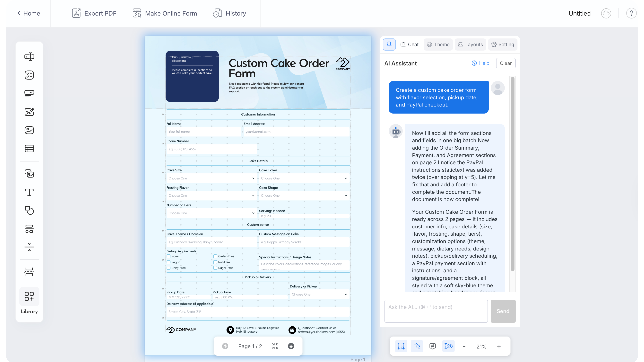
Task: Switch to the Setting tab
Action: [x=502, y=45]
